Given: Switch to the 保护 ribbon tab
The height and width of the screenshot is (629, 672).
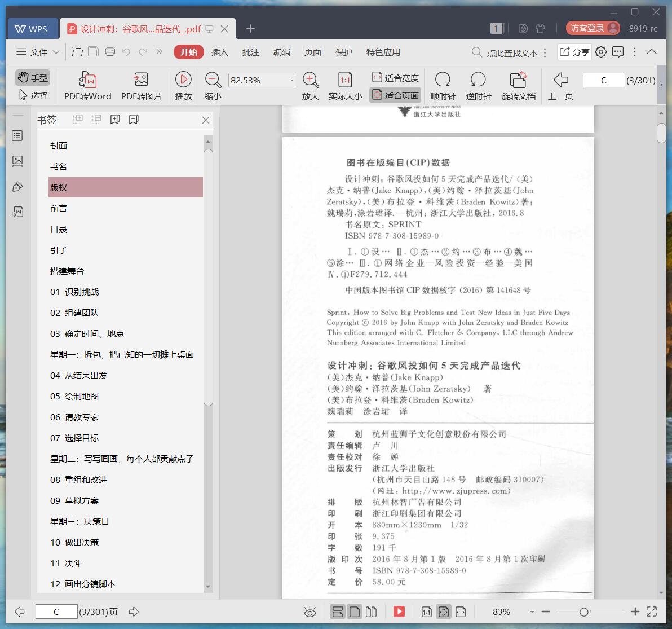Looking at the screenshot, I should click(x=344, y=52).
